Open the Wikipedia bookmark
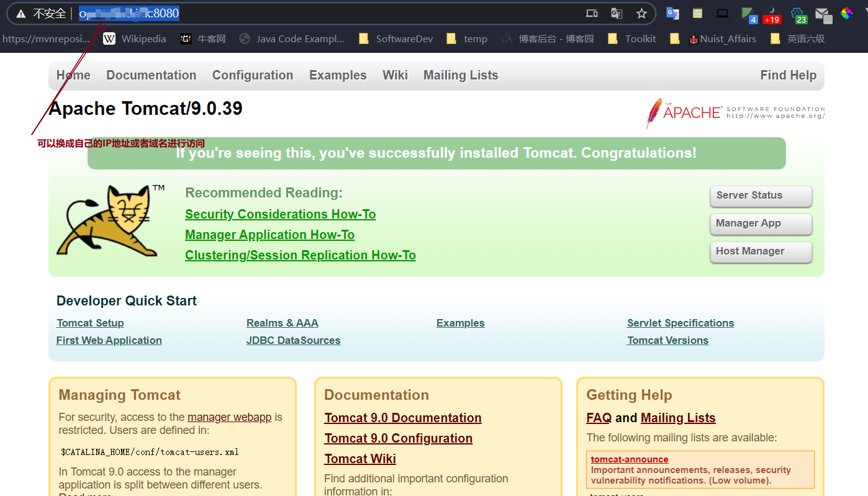The width and height of the screenshot is (868, 496). [x=135, y=39]
